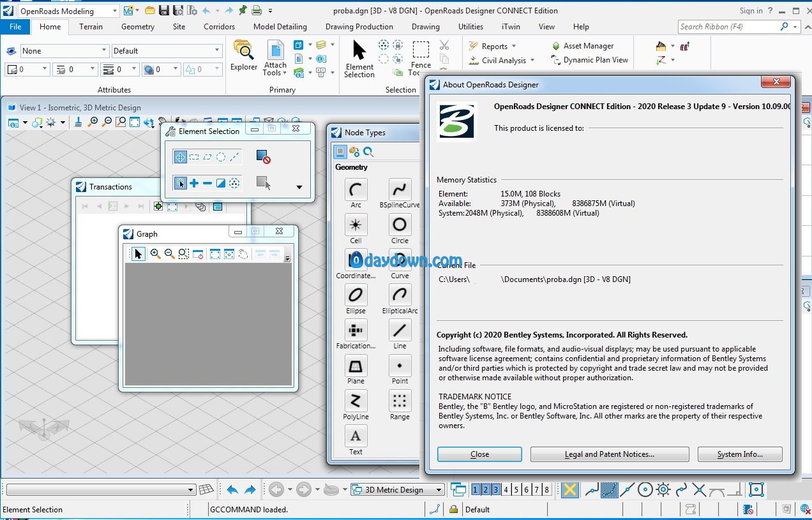Click Disable Handles in Element Selection
The height and width of the screenshot is (520, 812).
click(263, 156)
